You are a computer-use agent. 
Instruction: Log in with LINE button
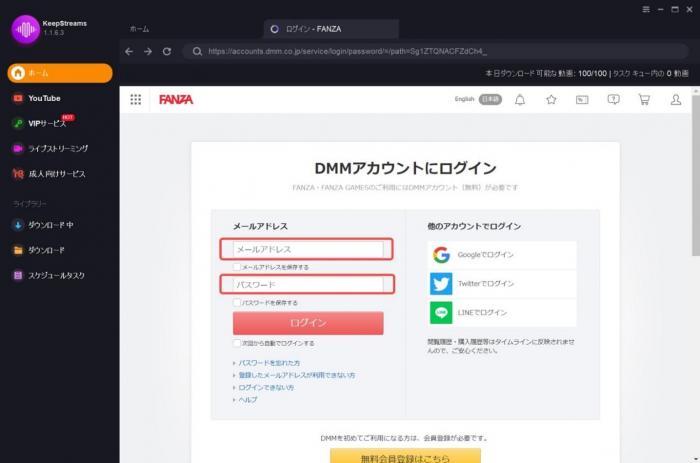coord(502,313)
